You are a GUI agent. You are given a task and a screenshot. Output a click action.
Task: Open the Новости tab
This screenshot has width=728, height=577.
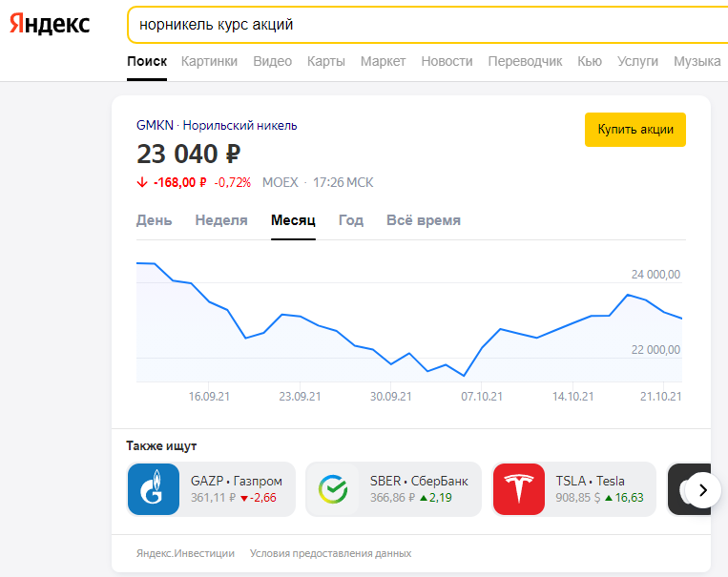pos(447,61)
